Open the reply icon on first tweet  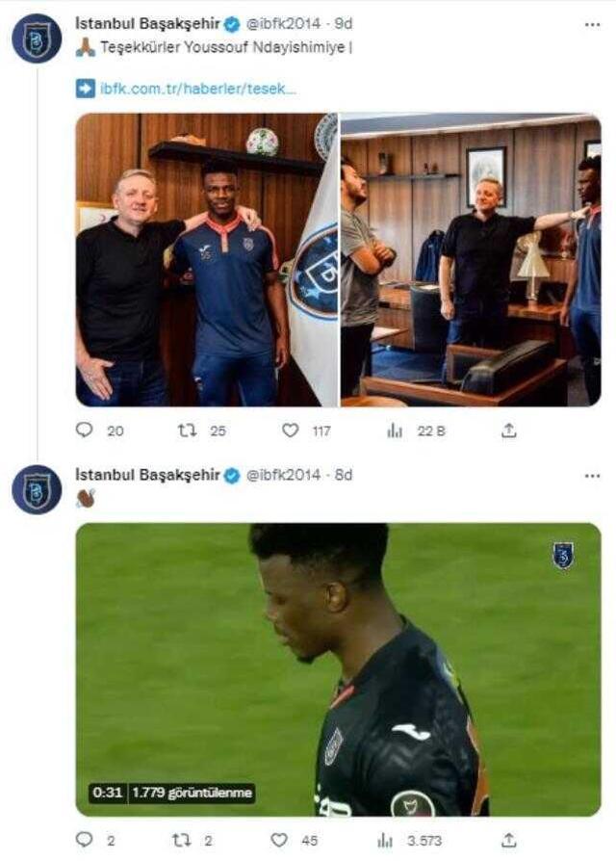(x=84, y=430)
